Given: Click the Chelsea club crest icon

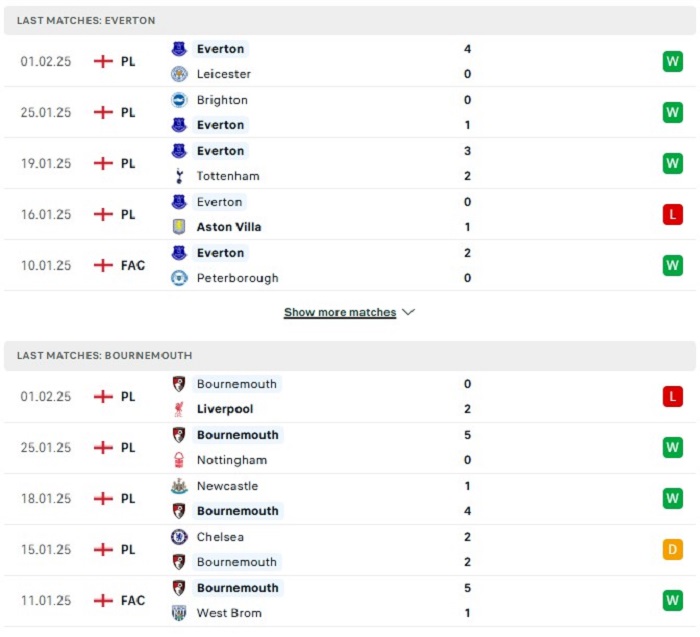Looking at the screenshot, I should point(179,537).
